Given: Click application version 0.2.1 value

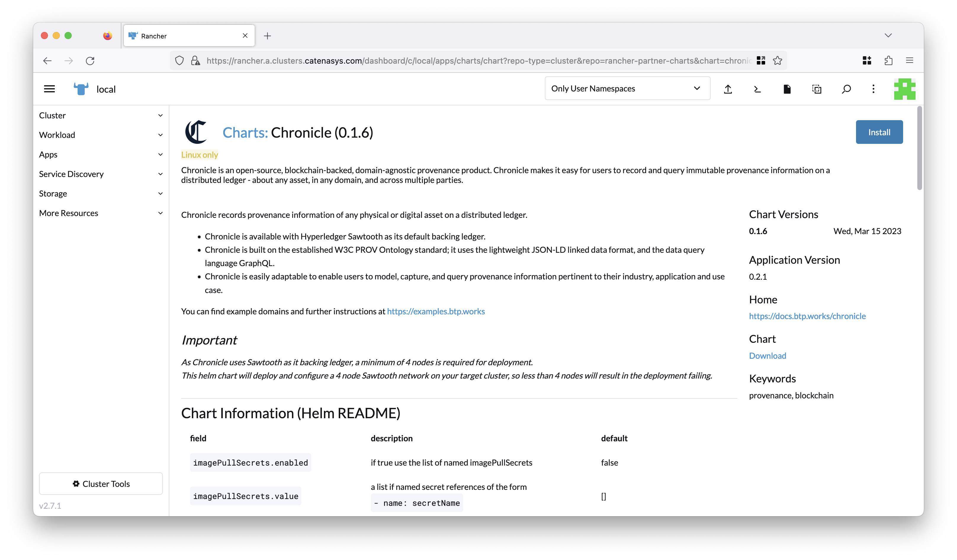Looking at the screenshot, I should tap(758, 277).
